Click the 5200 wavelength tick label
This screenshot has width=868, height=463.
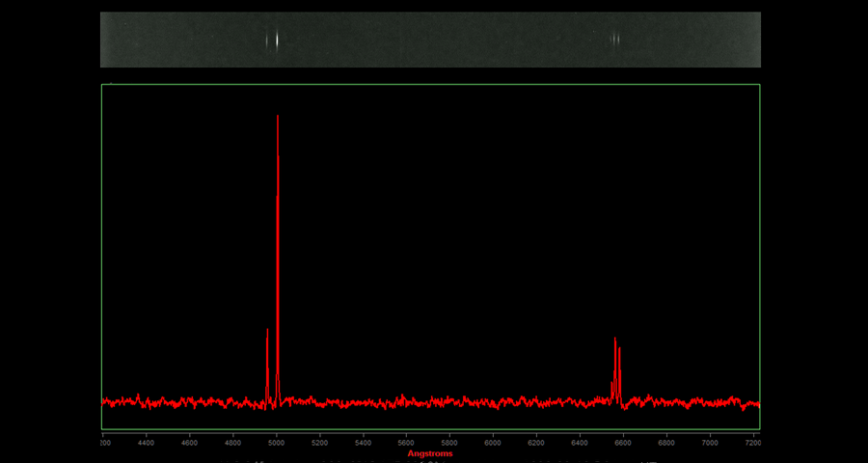[319, 443]
